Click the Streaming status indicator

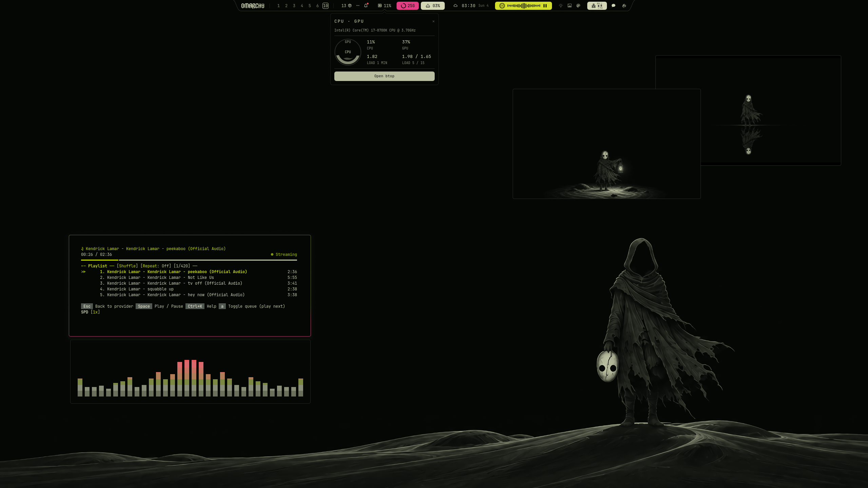(x=284, y=255)
